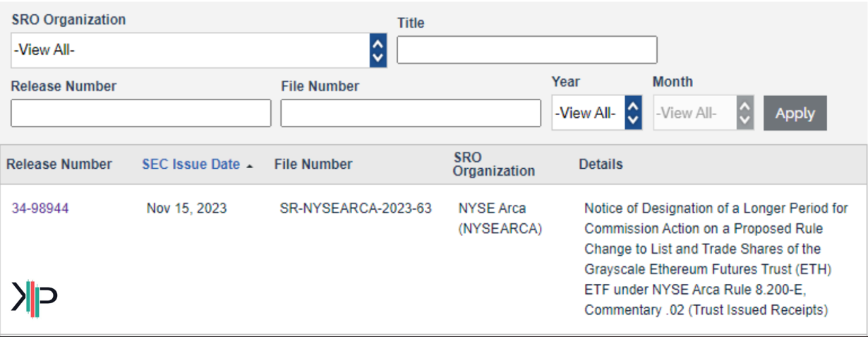Screen dimensions: 868x337
Task: Click file number SR-NYSEARCA-2023-63 cell
Action: click(356, 208)
